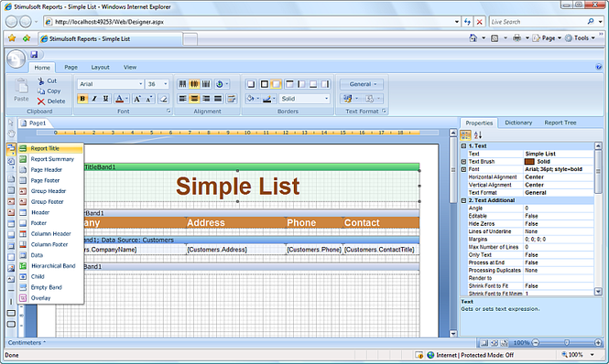
Task: Click the vertical align bottom icon
Action: pyautogui.click(x=206, y=84)
